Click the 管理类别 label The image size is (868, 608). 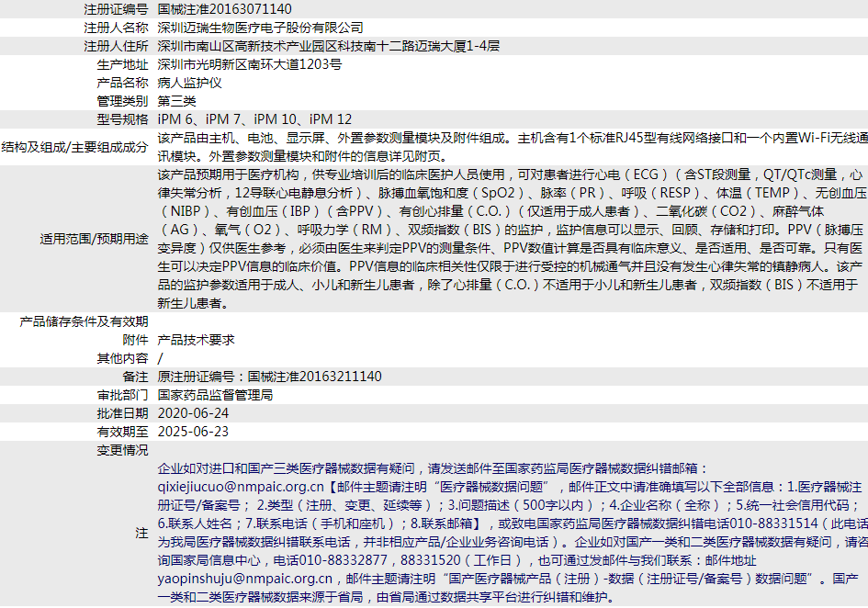[123, 101]
